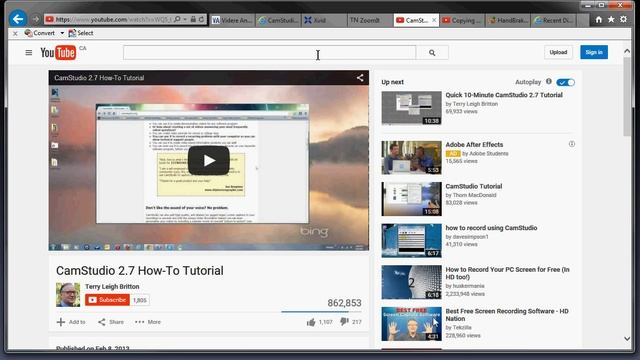The width and height of the screenshot is (640, 360).
Task: Open browser Tools gear icon
Action: point(623,19)
